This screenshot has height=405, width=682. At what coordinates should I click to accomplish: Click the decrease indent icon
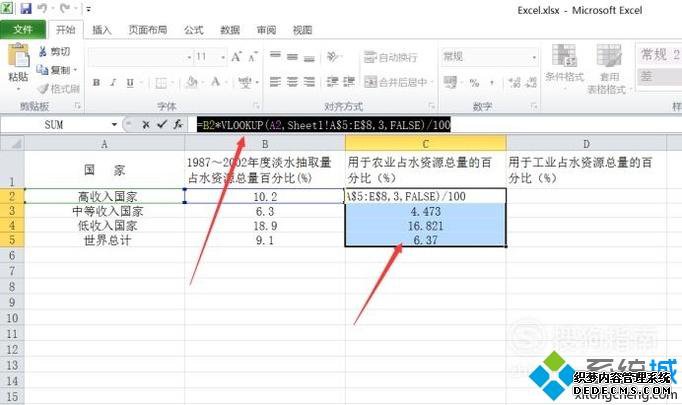coord(333,82)
